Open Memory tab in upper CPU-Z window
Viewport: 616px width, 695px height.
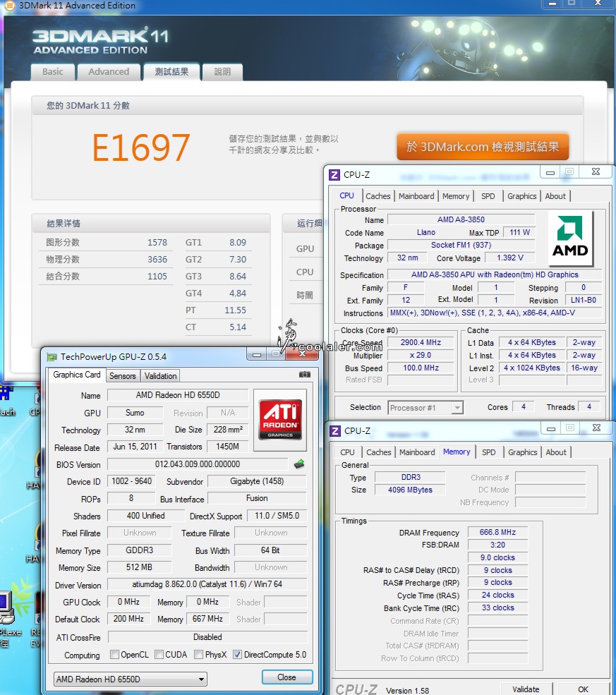(456, 196)
